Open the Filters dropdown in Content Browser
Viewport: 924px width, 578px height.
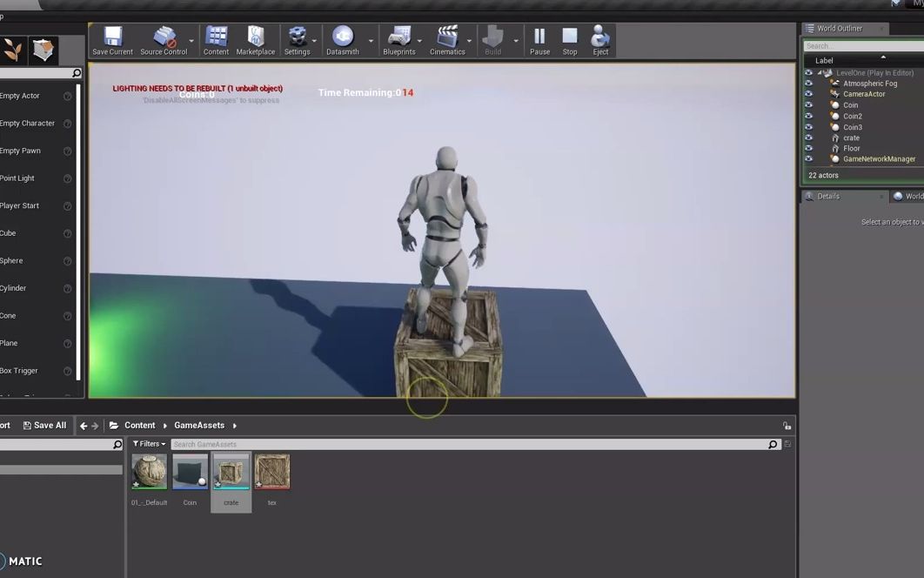tap(148, 444)
